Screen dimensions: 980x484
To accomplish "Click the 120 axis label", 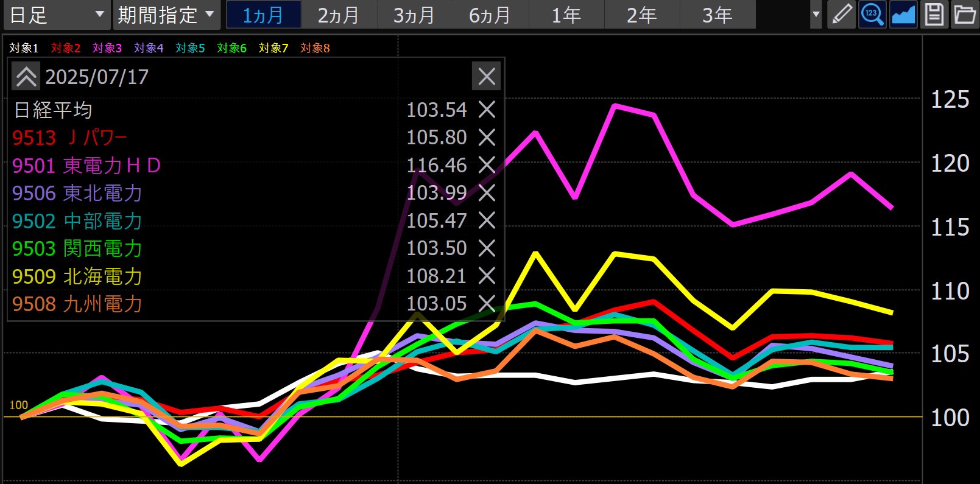I will pyautogui.click(x=950, y=163).
